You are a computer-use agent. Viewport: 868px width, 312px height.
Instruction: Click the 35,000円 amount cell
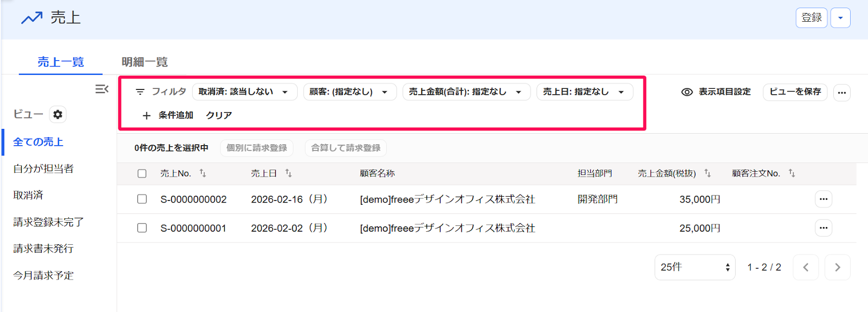pyautogui.click(x=700, y=199)
